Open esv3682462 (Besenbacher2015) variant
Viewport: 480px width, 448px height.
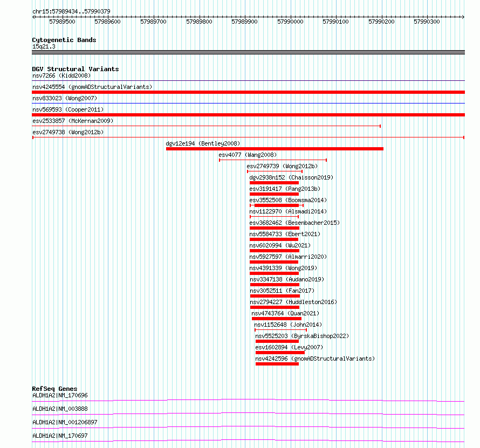coord(294,223)
